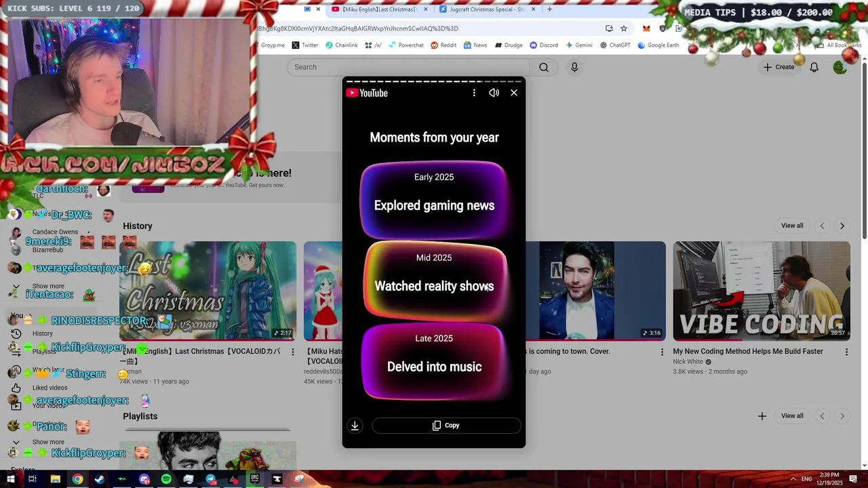868x488 pixels.
Task: Click the story progress bar at top of Recap
Action: [x=434, y=81]
